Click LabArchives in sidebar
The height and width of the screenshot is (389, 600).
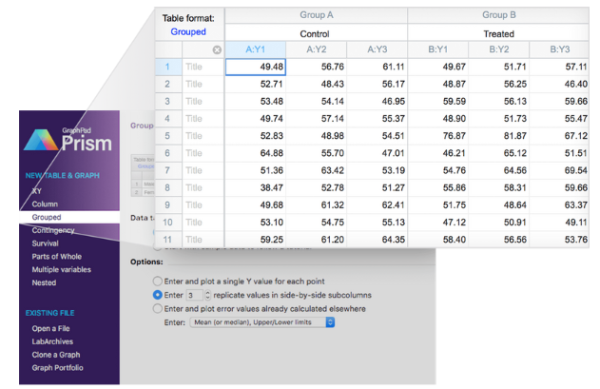click(x=52, y=342)
